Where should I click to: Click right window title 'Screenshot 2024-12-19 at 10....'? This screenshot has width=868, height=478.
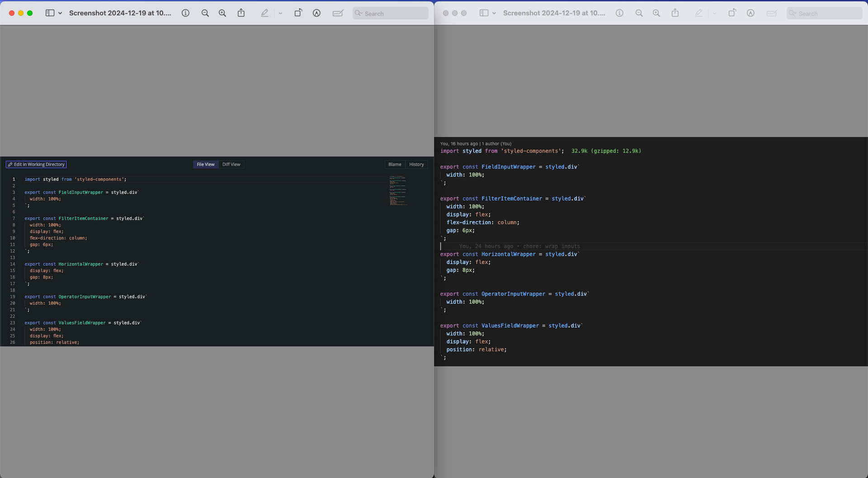click(x=554, y=13)
